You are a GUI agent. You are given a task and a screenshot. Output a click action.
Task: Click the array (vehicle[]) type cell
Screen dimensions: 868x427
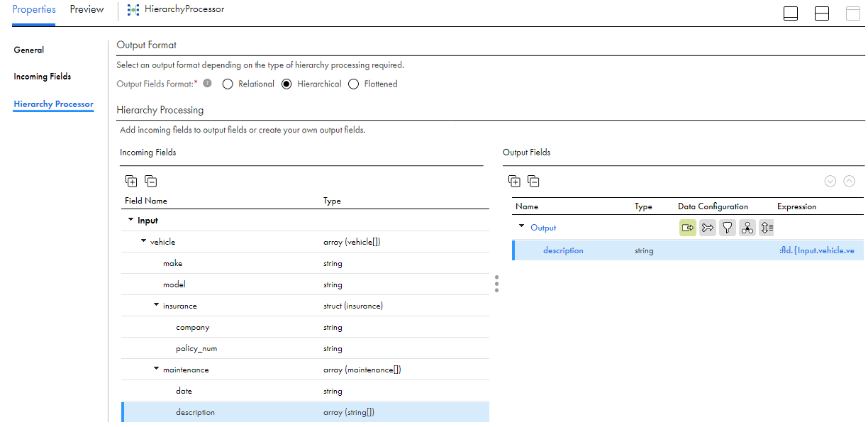(x=352, y=242)
